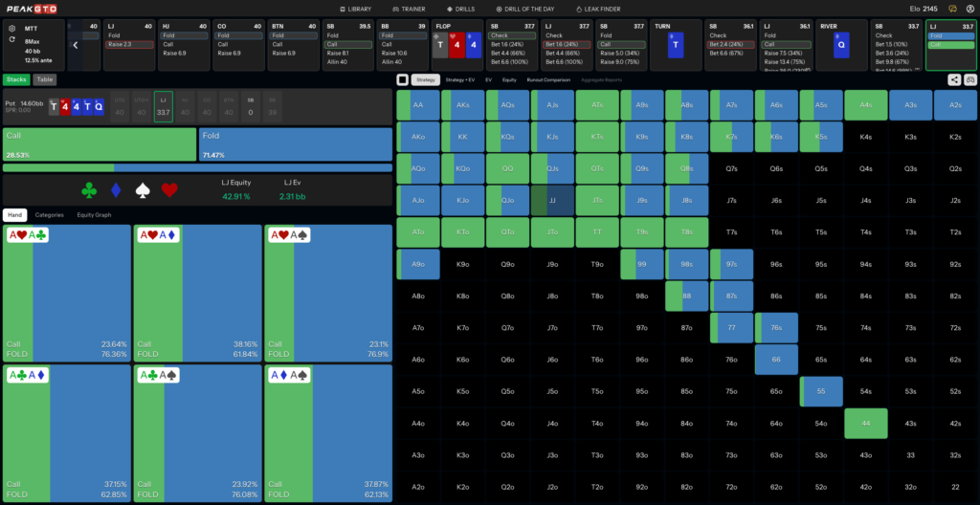Switch to Table view
The height and width of the screenshot is (505, 980).
pyautogui.click(x=44, y=79)
